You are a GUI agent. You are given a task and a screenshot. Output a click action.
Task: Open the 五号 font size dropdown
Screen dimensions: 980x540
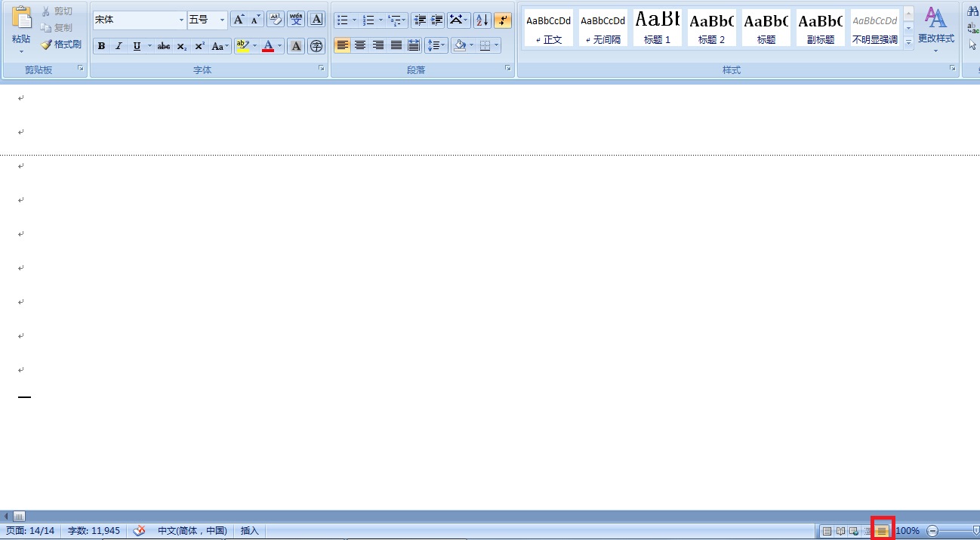pos(222,20)
